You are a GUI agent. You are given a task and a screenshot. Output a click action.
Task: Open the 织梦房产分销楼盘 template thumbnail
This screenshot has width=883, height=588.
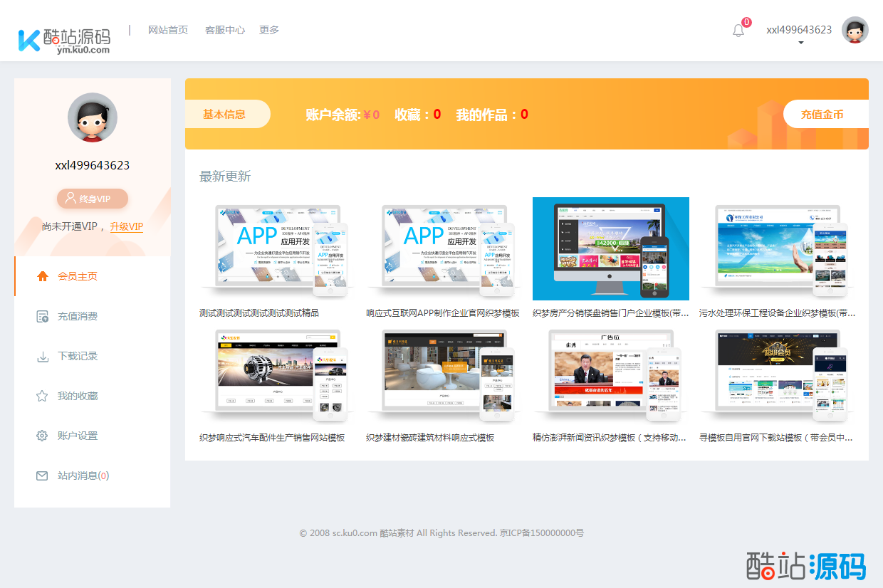(x=610, y=248)
